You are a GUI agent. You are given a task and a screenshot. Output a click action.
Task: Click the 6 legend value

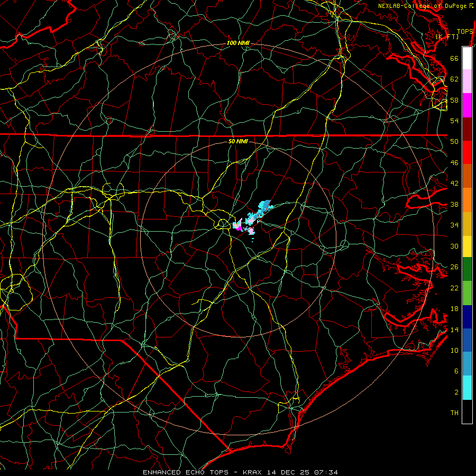456,371
